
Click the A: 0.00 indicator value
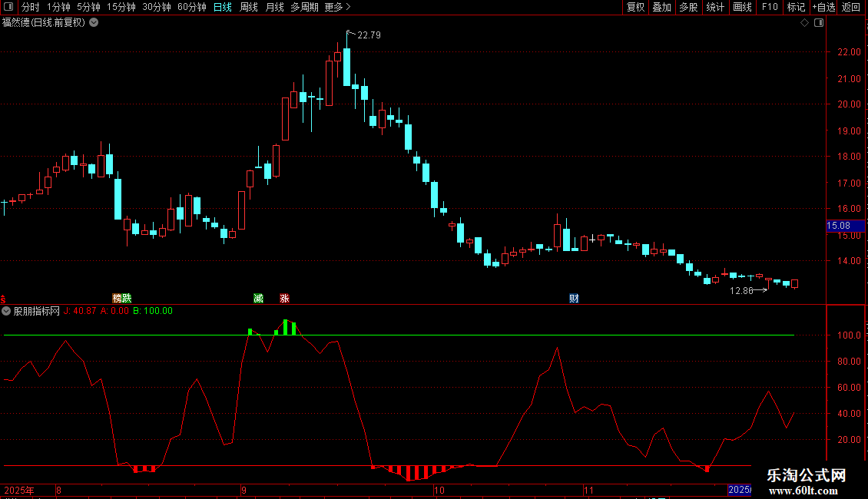click(x=114, y=311)
